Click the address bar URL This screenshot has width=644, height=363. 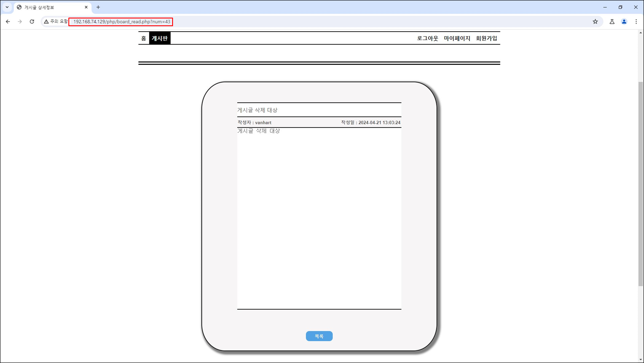[x=122, y=21]
